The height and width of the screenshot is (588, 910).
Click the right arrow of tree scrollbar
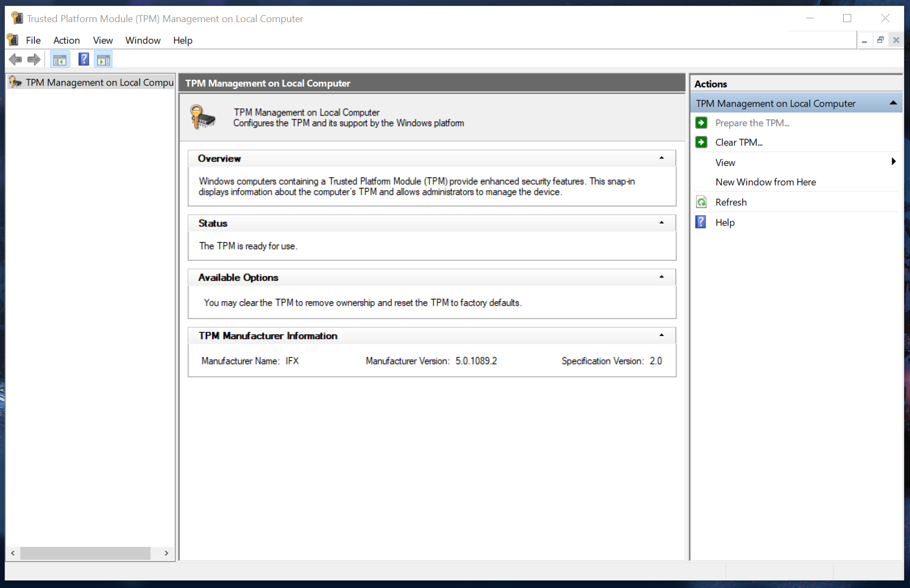[166, 553]
